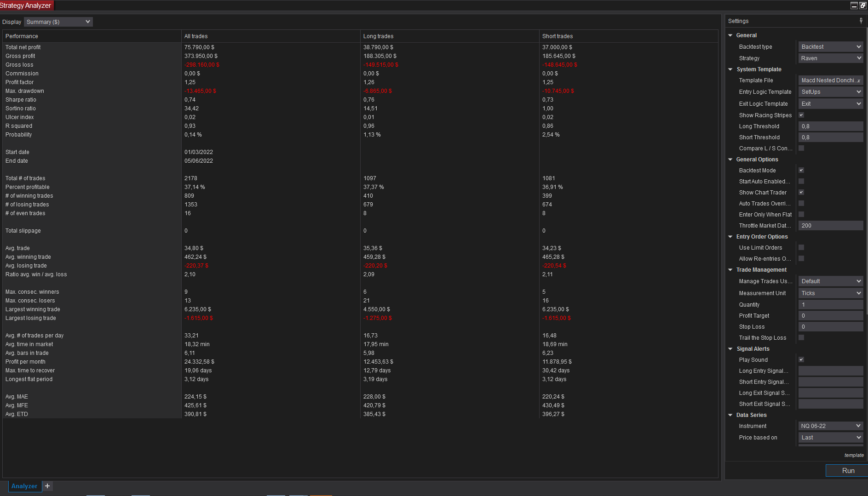This screenshot has height=496, width=868.
Task: Enable Compare L / S checkbox
Action: tap(801, 148)
